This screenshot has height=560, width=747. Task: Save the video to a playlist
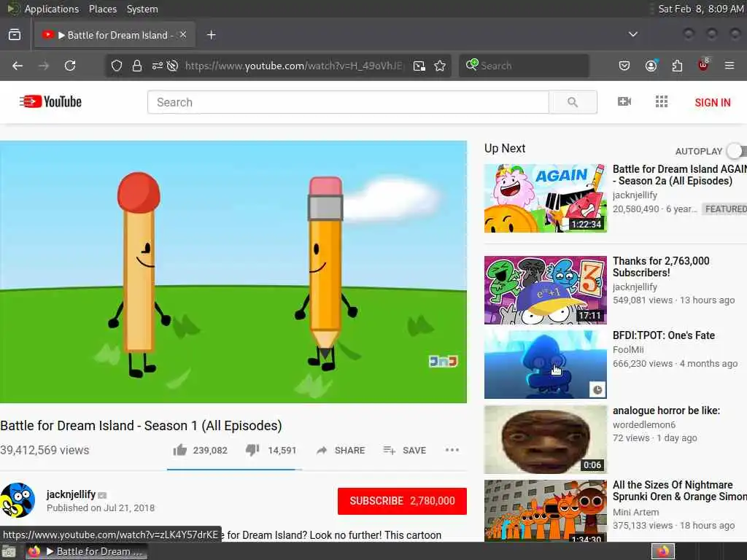[x=405, y=451]
